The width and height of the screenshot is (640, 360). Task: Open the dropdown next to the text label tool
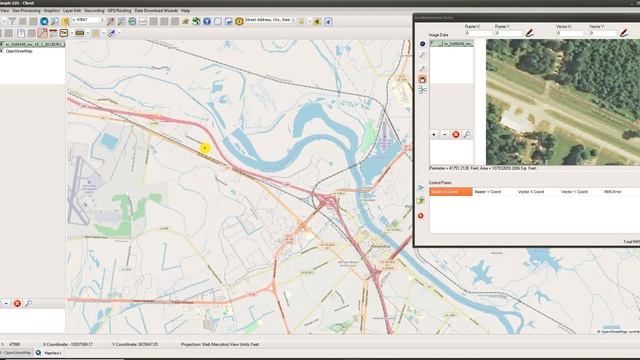(x=72, y=33)
